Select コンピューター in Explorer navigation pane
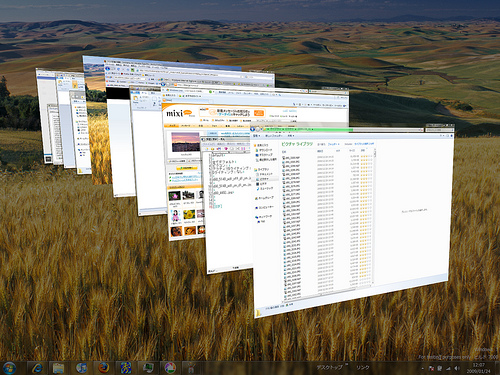This screenshot has width=500, height=375. click(x=264, y=207)
